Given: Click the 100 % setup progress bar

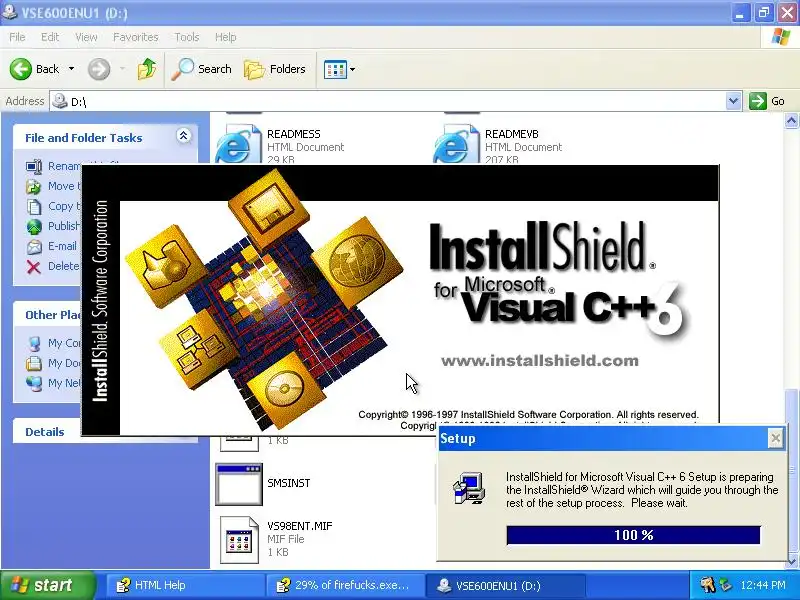Looking at the screenshot, I should coord(633,535).
